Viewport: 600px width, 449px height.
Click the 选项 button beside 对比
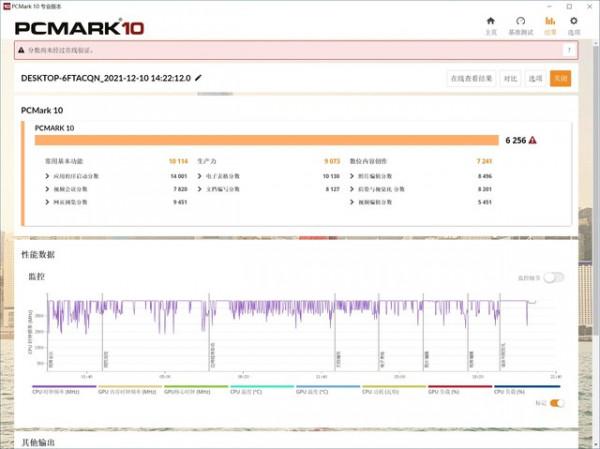coord(535,78)
